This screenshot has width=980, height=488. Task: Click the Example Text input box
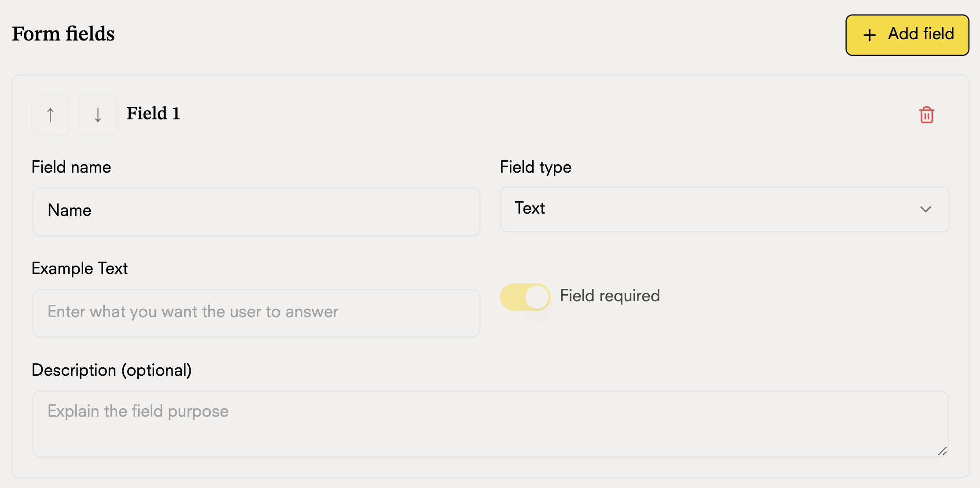tap(256, 313)
